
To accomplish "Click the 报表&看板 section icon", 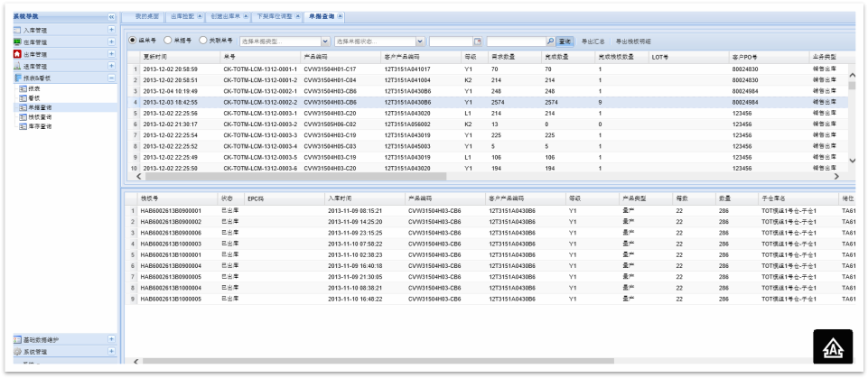I will (17, 78).
